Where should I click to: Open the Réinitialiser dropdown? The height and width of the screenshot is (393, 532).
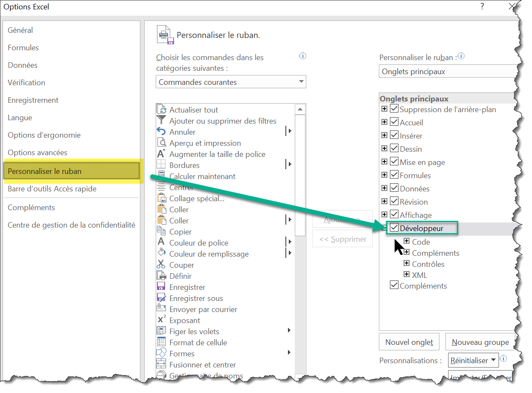click(x=474, y=360)
